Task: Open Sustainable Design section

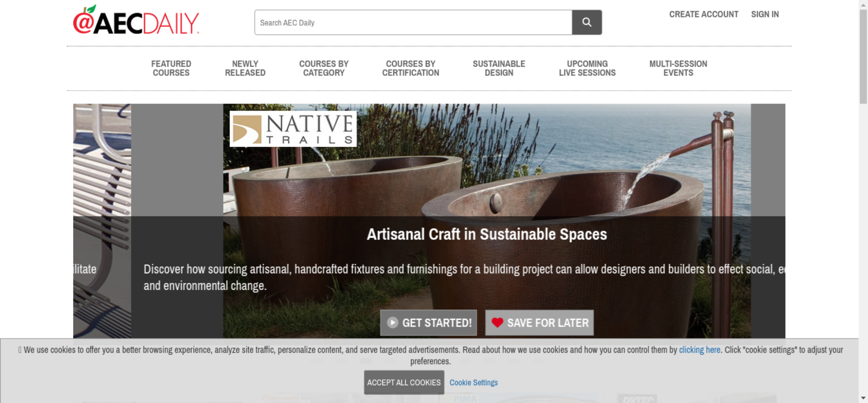Action: (x=499, y=68)
